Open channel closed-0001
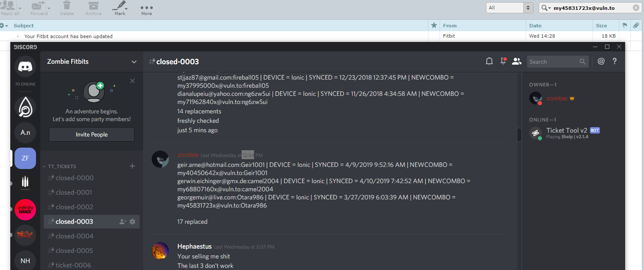 coord(91,193)
